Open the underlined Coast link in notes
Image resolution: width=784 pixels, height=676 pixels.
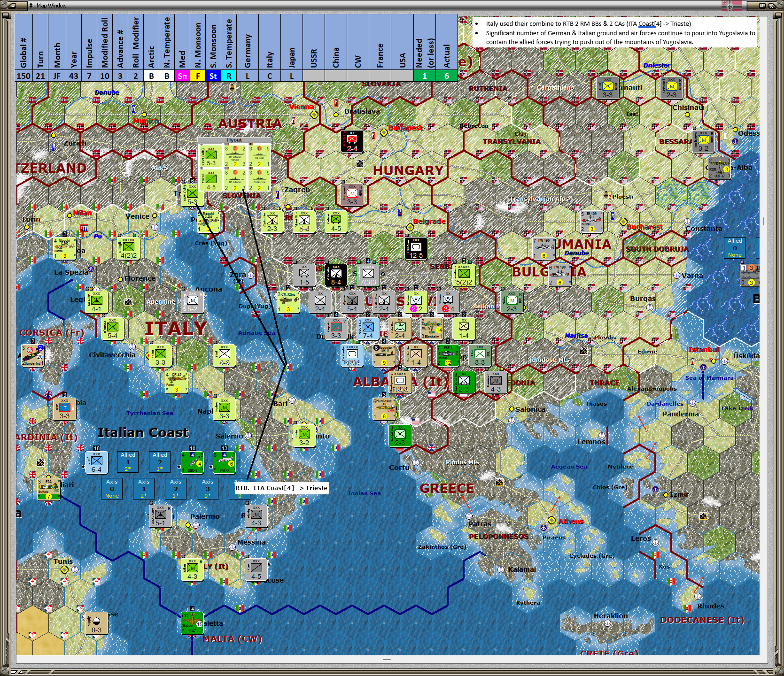[646, 24]
